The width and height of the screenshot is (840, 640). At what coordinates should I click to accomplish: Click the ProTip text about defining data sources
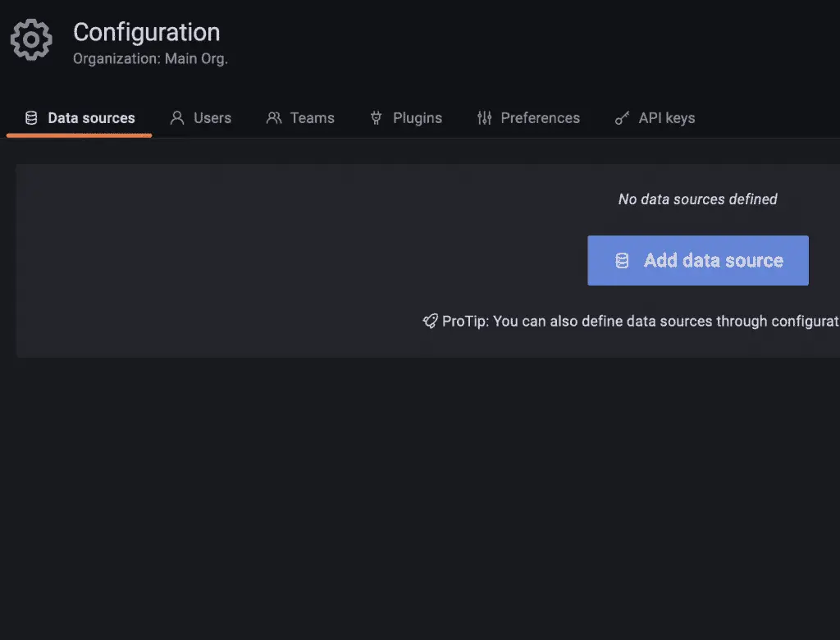[x=640, y=322]
